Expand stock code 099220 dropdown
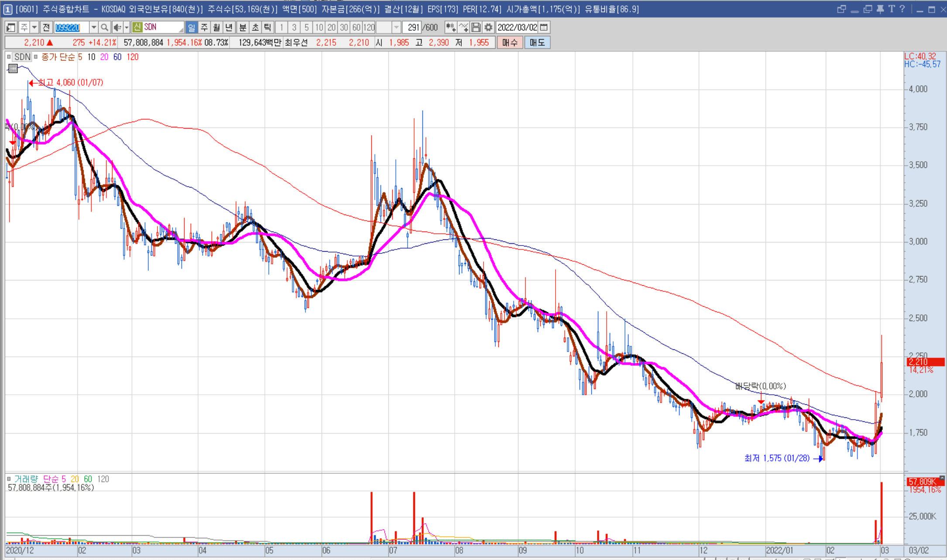 click(x=93, y=27)
